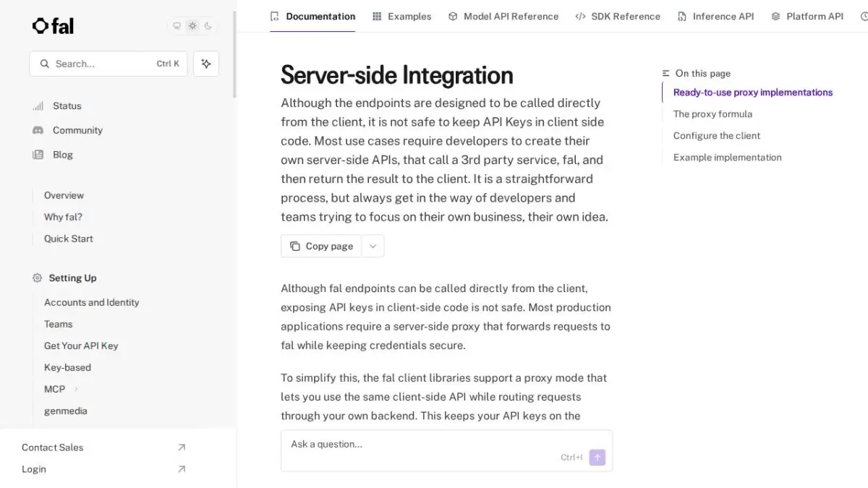The image size is (868, 488).
Task: Open the Teams page
Action: pos(58,324)
